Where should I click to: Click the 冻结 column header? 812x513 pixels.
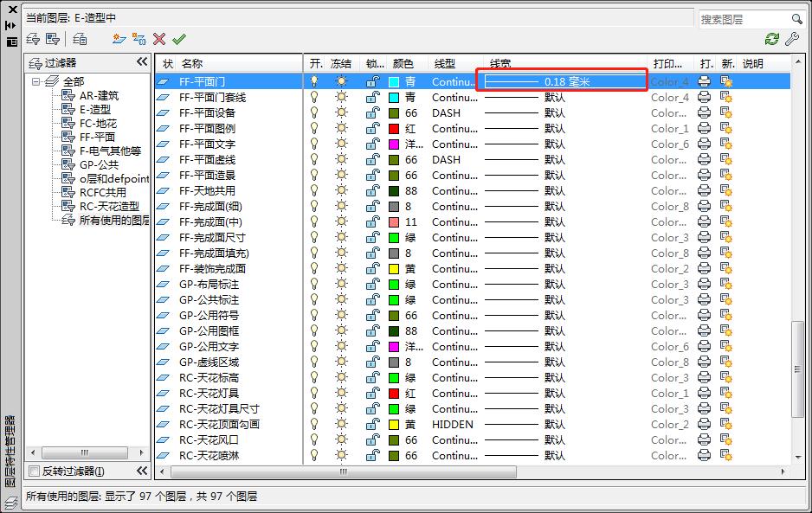click(341, 63)
